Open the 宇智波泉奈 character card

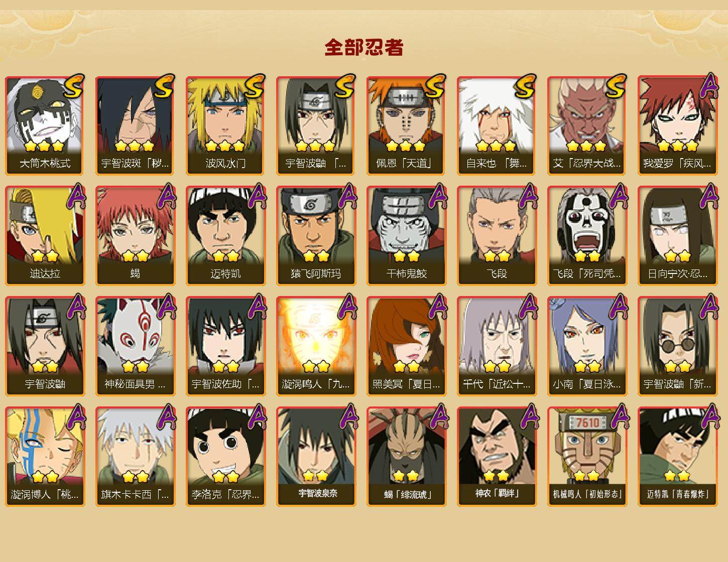coord(316,457)
